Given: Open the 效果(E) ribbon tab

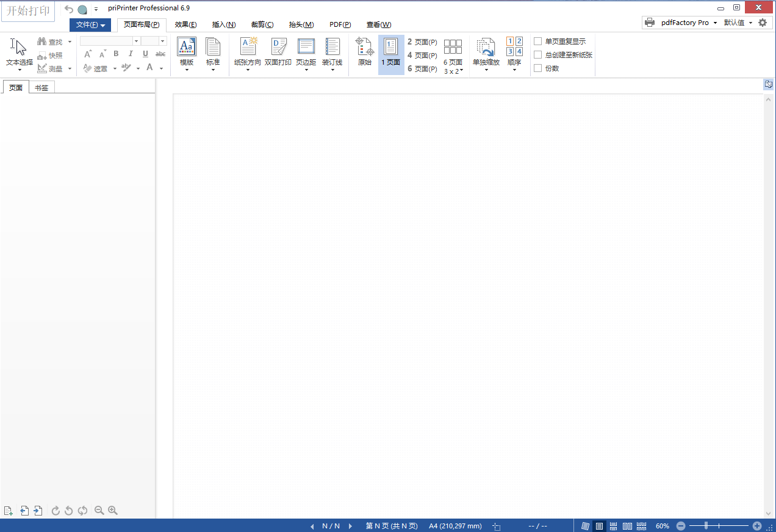Looking at the screenshot, I should pos(186,24).
